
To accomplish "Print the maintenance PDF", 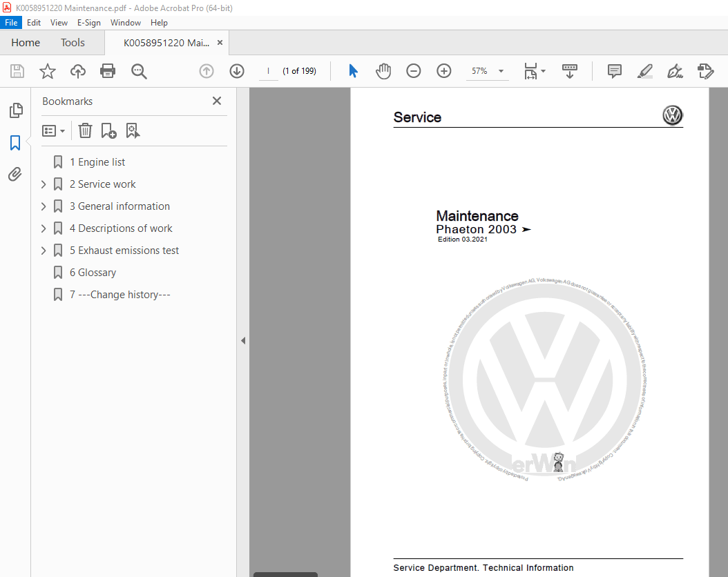I will tap(108, 70).
